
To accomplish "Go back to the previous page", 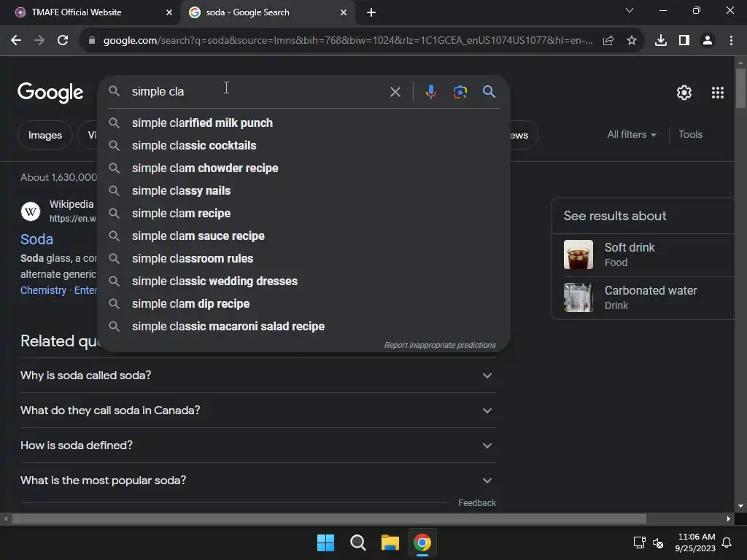I will (x=16, y=41).
